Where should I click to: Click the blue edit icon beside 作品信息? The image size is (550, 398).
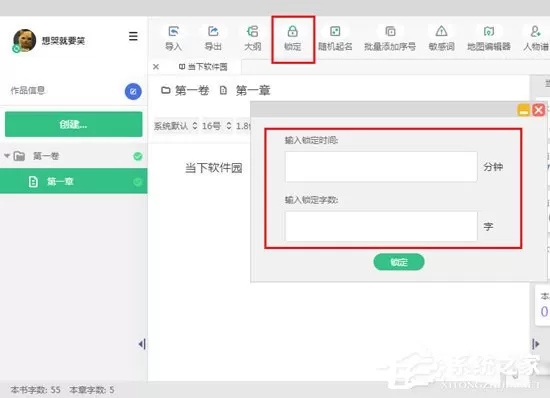pos(133,92)
